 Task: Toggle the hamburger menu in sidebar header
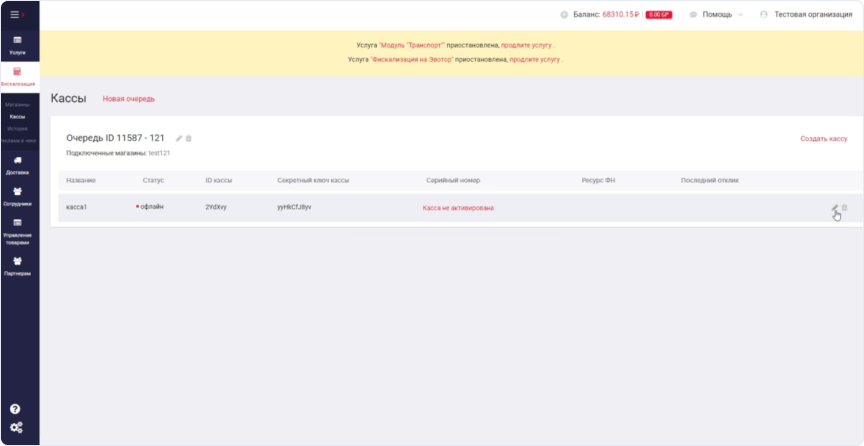15,14
